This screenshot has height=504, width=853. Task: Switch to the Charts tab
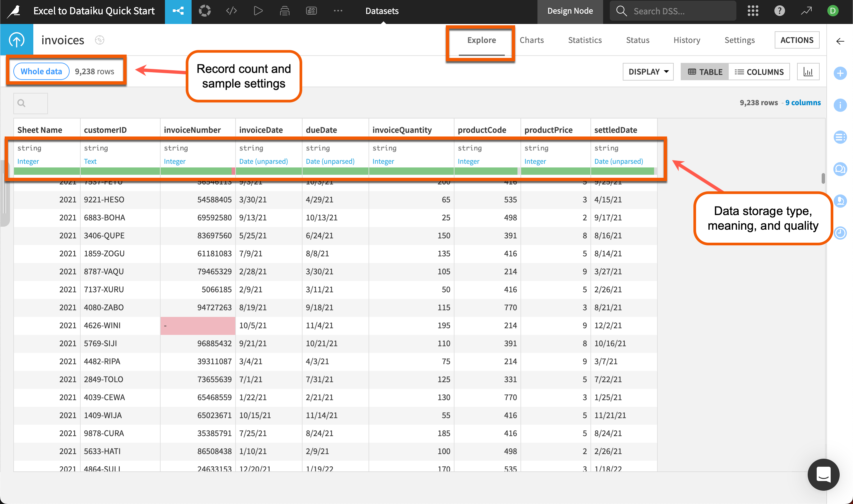pos(531,40)
